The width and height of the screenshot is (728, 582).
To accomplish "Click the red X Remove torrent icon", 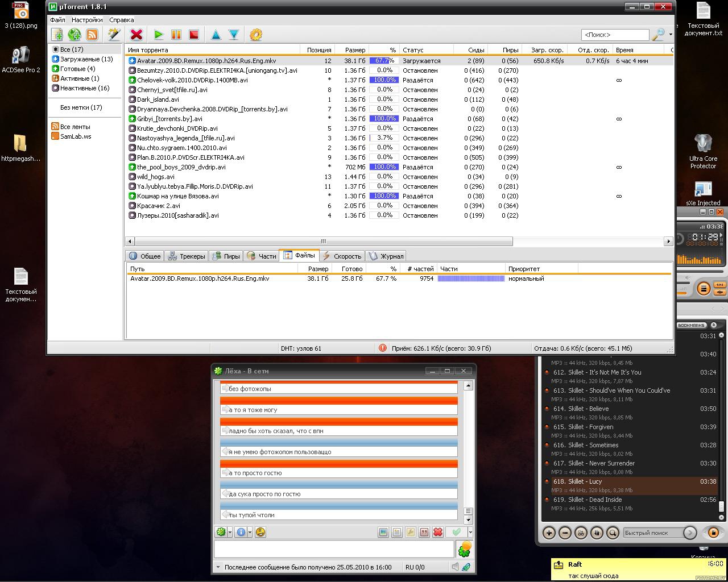I will (x=136, y=35).
